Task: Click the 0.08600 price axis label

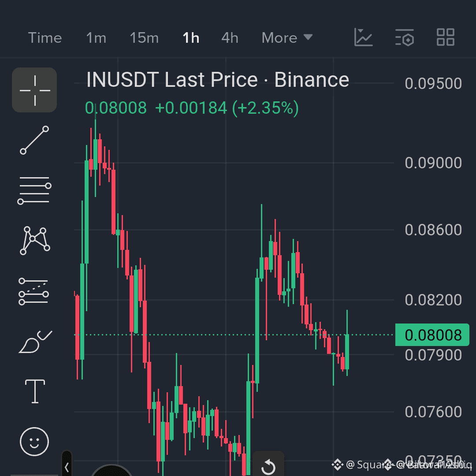Action: (x=433, y=230)
